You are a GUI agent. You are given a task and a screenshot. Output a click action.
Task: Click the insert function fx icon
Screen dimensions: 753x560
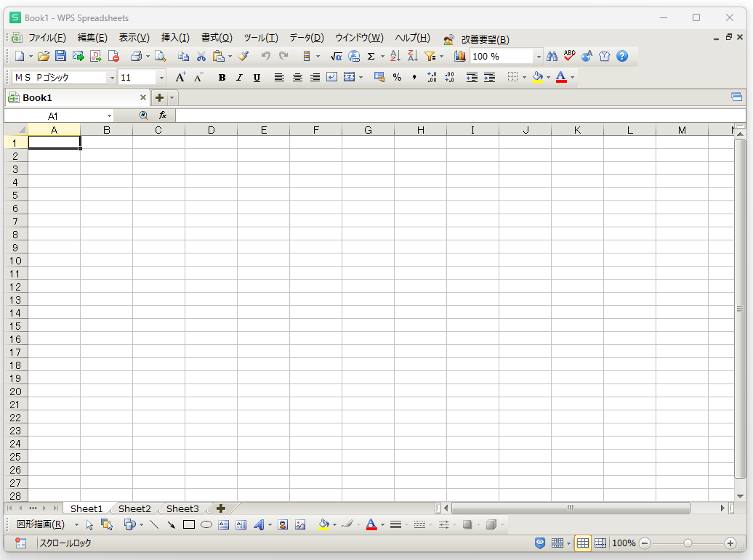point(163,115)
